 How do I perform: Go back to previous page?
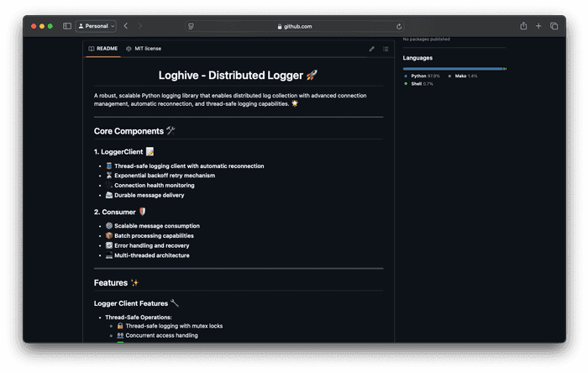pyautogui.click(x=126, y=26)
